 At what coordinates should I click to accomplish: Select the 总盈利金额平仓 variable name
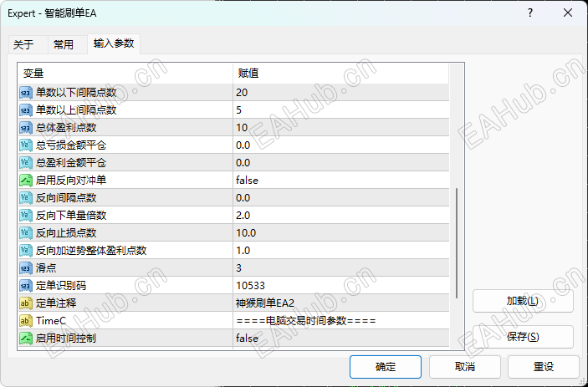point(71,163)
